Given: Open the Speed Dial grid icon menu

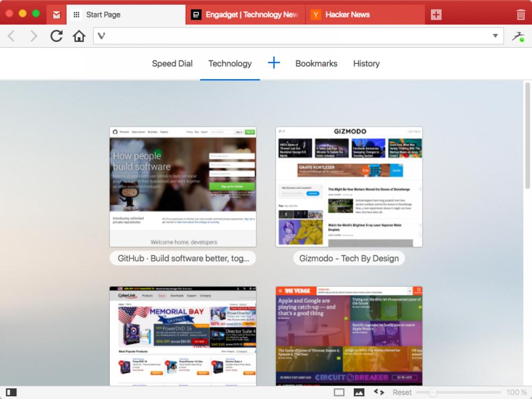Looking at the screenshot, I should (x=76, y=14).
